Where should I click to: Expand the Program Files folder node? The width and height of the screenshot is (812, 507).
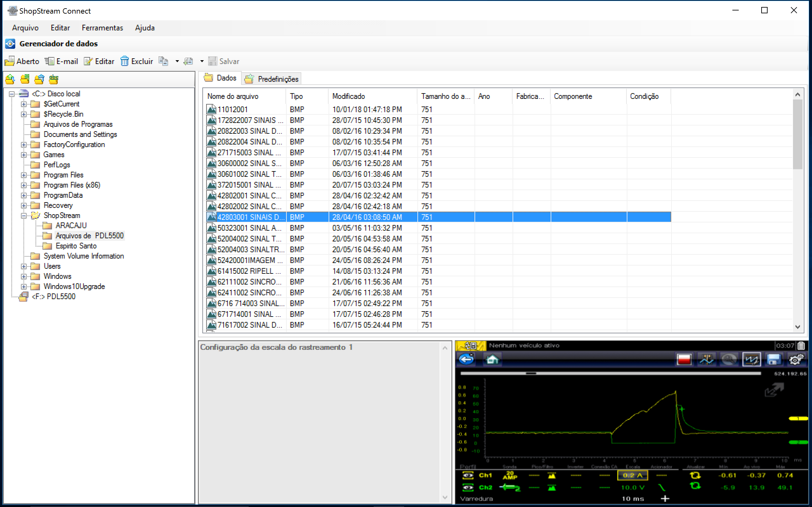(24, 175)
